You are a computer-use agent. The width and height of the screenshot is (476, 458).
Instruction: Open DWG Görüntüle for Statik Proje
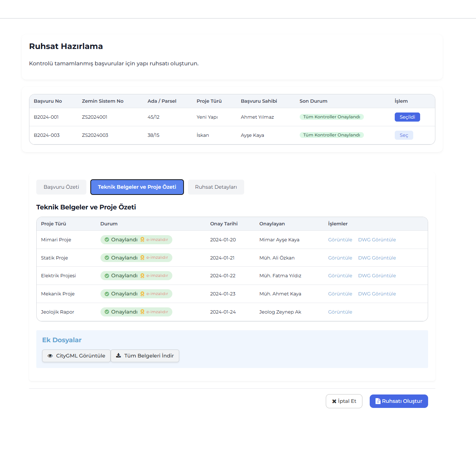point(377,258)
